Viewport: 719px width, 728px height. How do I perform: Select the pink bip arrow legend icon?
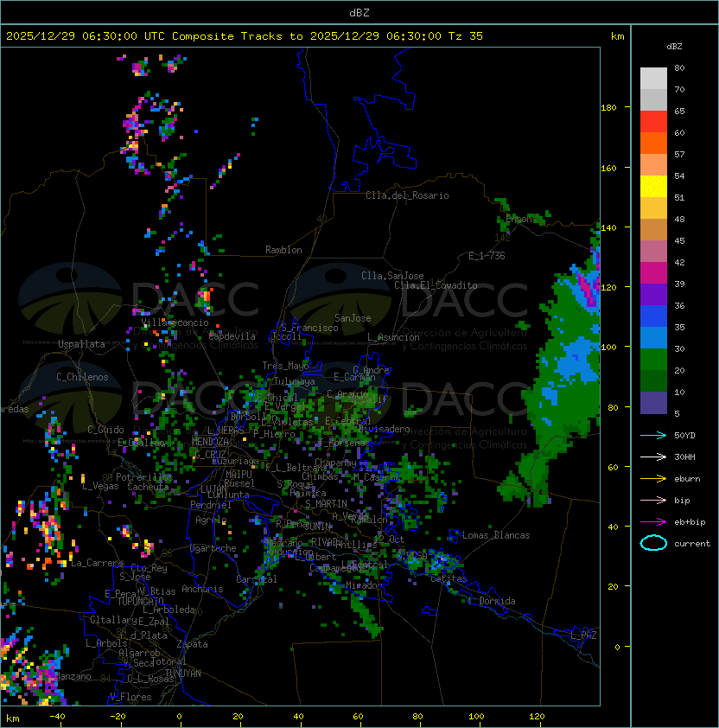653,500
